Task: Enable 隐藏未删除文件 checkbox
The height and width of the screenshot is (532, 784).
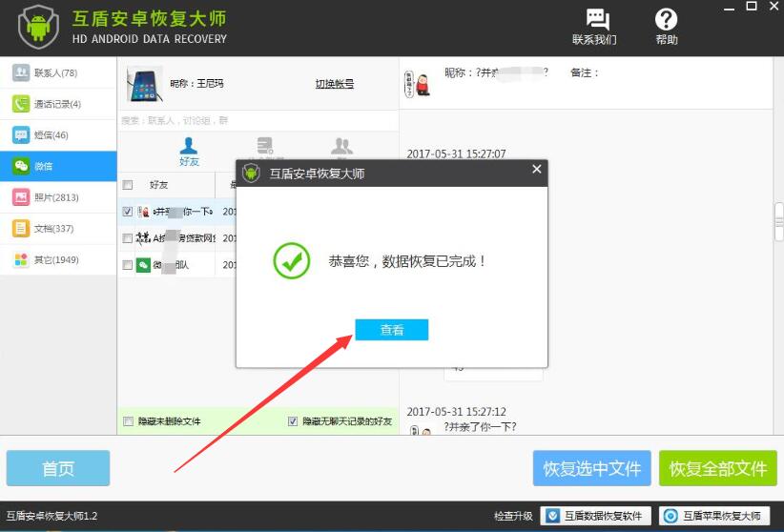Action: click(x=128, y=421)
